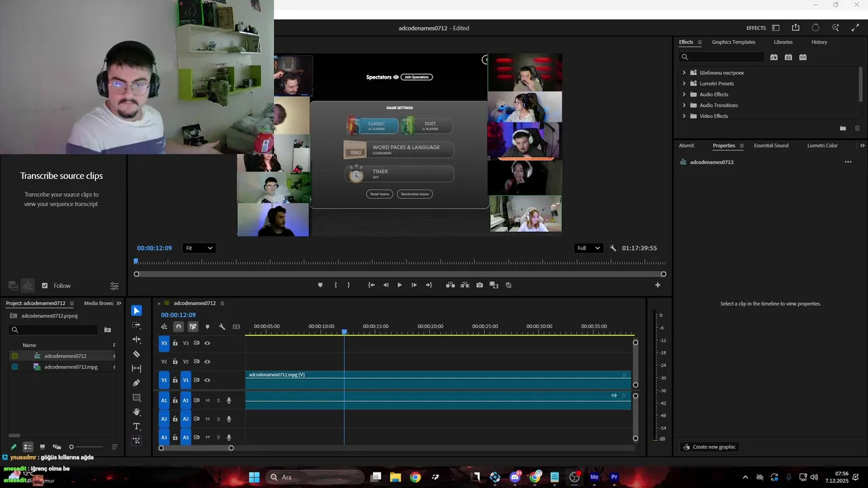Image resolution: width=868 pixels, height=488 pixels.
Task: Select the Type tool
Action: [x=136, y=426]
